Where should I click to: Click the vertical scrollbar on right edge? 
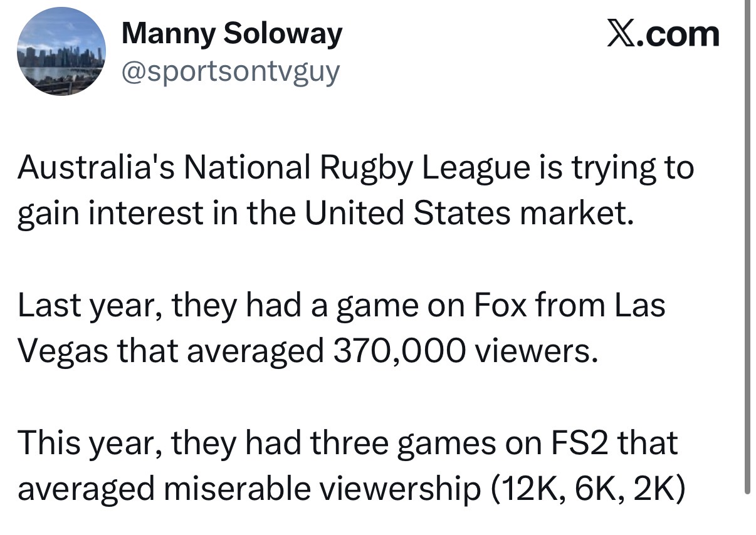pos(747,248)
